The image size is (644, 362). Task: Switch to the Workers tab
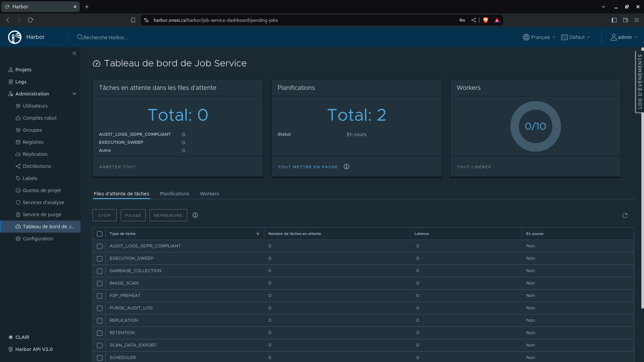pyautogui.click(x=210, y=194)
